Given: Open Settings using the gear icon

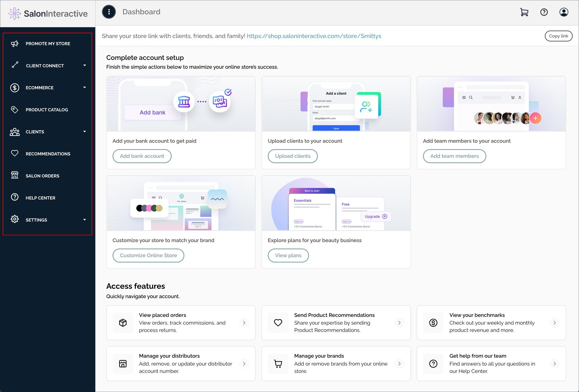Looking at the screenshot, I should point(14,219).
